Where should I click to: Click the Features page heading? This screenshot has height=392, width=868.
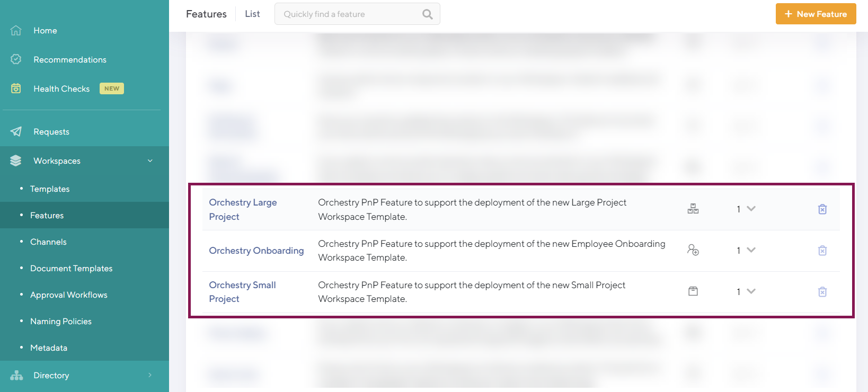(x=206, y=14)
